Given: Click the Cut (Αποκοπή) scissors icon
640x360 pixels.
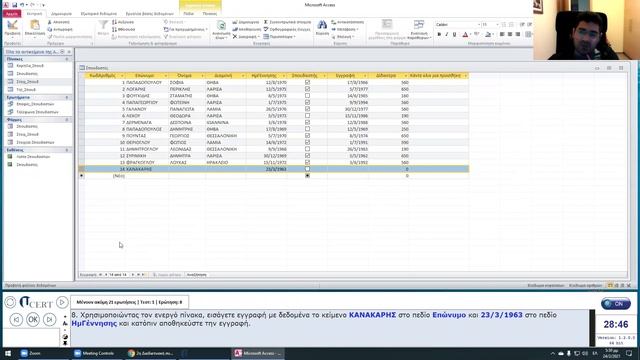Looking at the screenshot, I should point(50,22).
